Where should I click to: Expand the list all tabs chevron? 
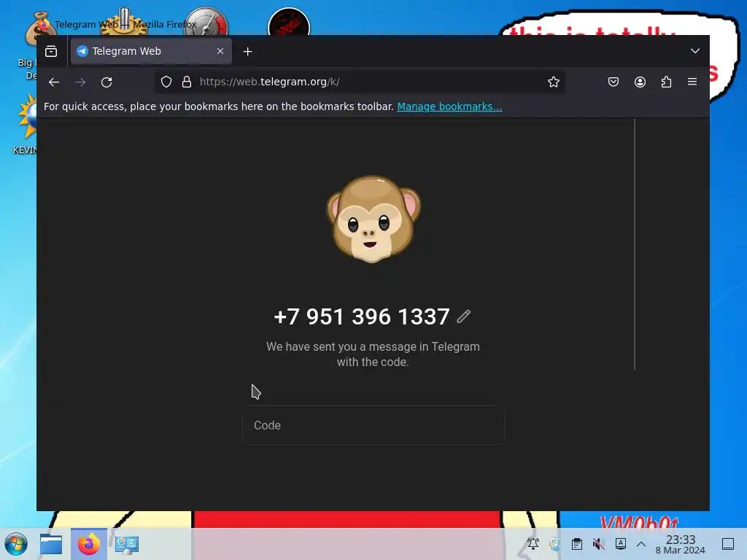(x=695, y=51)
